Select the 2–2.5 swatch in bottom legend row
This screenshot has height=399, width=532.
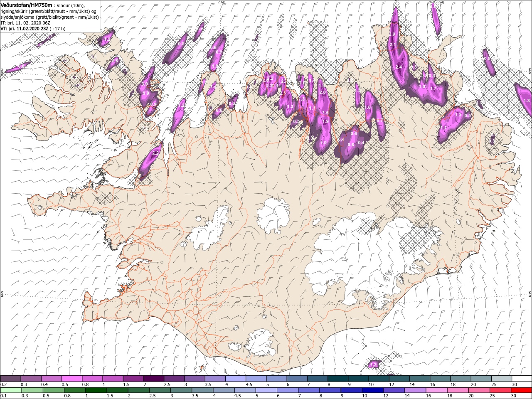click(x=138, y=390)
